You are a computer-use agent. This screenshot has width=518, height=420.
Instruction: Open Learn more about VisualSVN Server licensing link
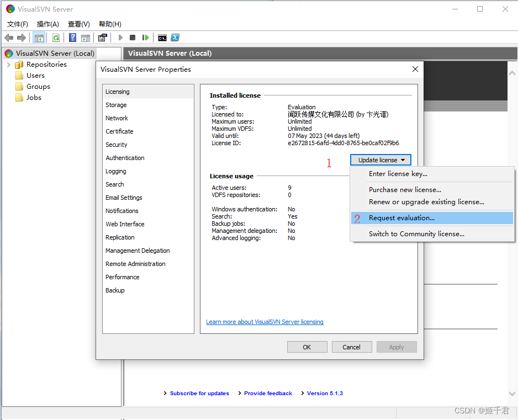click(265, 322)
